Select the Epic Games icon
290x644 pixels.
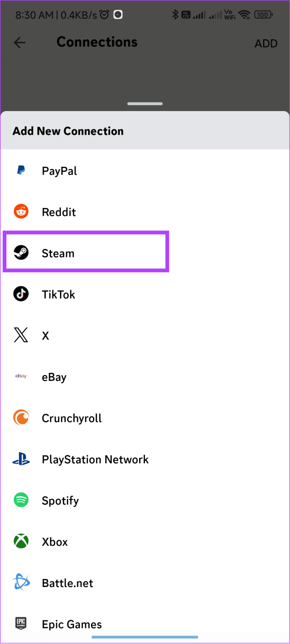[21, 623]
